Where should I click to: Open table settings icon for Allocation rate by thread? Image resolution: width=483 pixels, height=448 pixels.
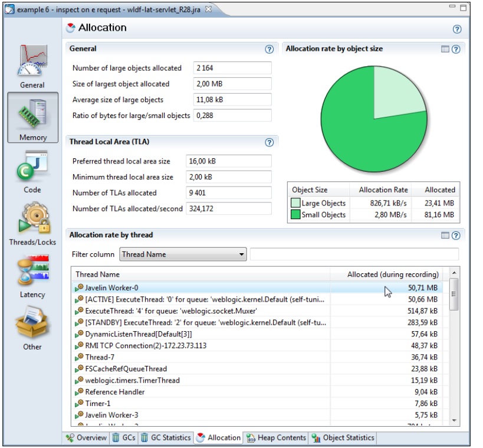click(445, 236)
